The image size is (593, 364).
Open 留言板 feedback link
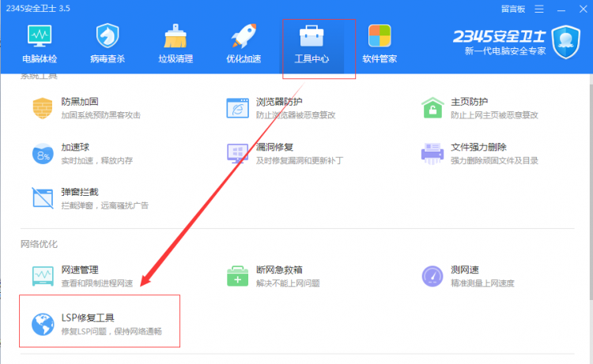(x=513, y=9)
